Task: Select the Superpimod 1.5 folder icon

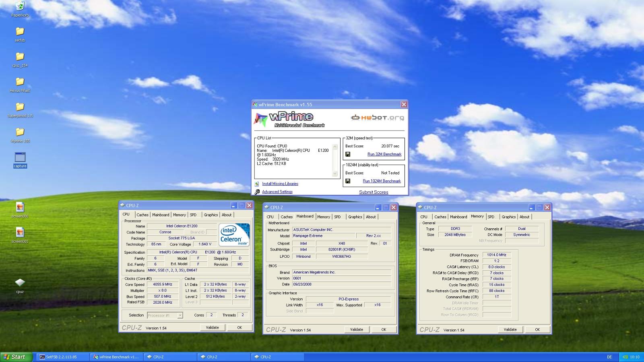Action: tap(20, 107)
